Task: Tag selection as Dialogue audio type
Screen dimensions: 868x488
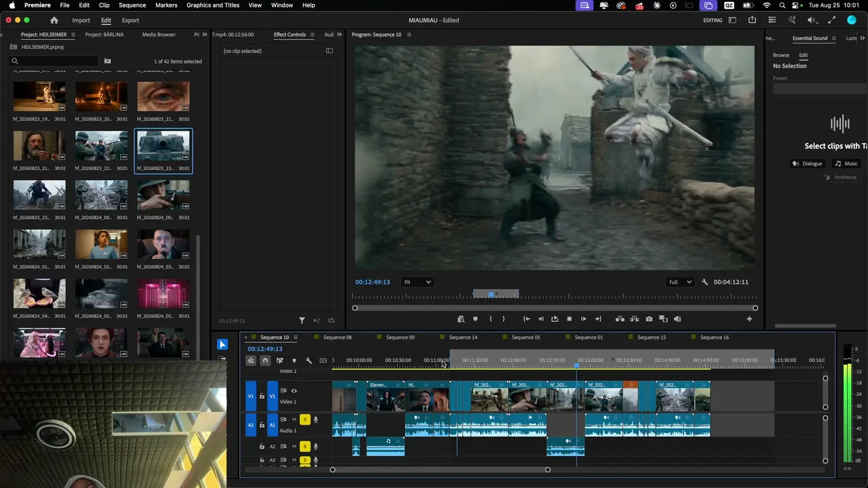Action: (808, 163)
